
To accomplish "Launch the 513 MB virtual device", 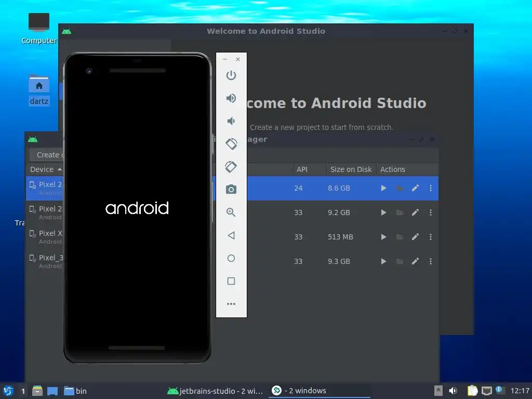I will (x=383, y=237).
